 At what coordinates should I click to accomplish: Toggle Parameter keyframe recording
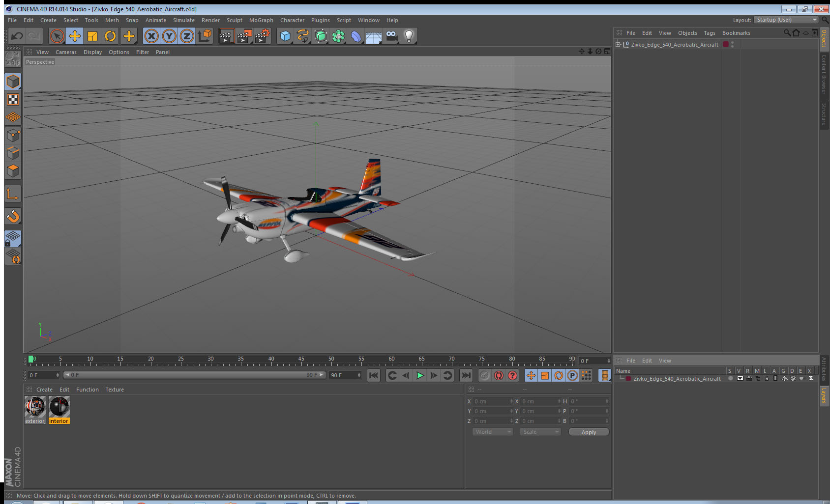(x=572, y=375)
